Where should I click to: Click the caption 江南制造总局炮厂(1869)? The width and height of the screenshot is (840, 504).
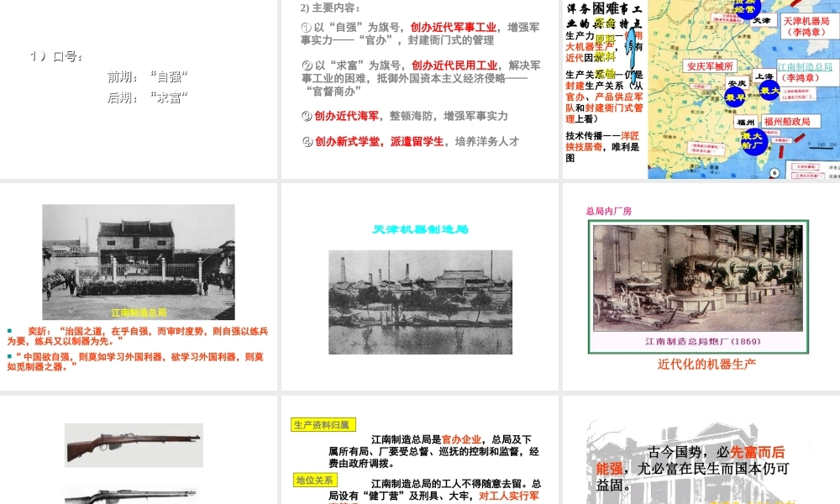[x=702, y=341]
